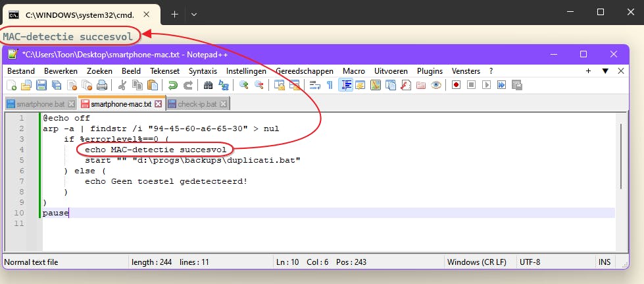Click the Save All icon
The width and height of the screenshot is (644, 284).
[57, 85]
